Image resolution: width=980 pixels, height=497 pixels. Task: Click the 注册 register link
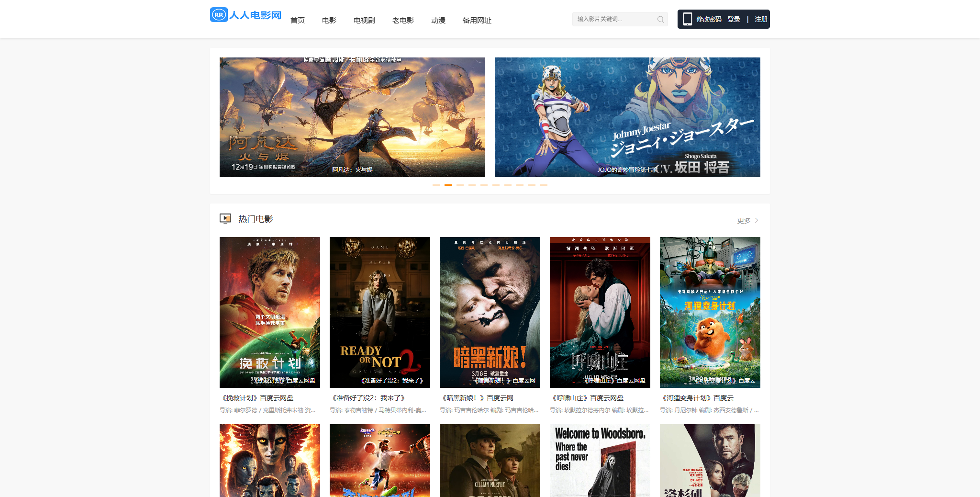coord(761,19)
